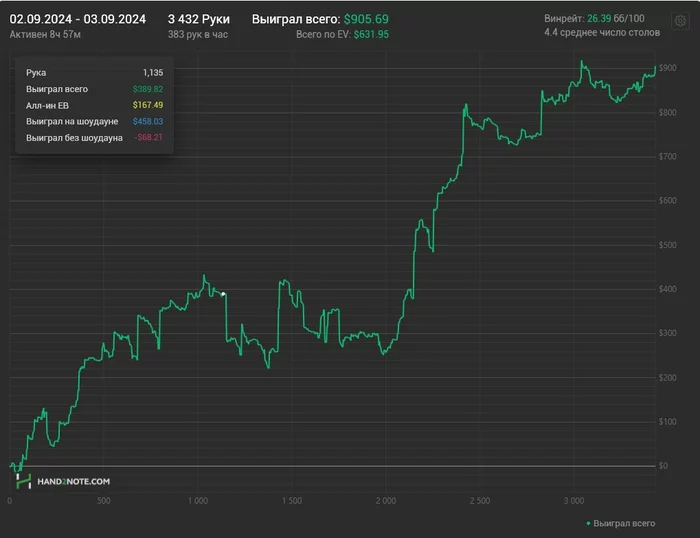Click the $0 y-axis label

[663, 466]
